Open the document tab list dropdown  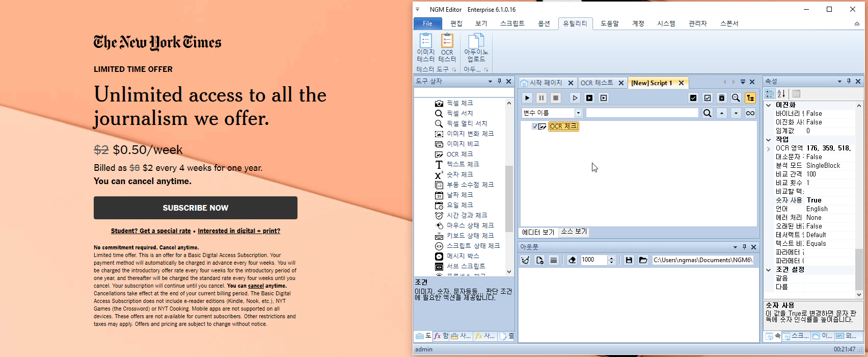[x=743, y=82]
